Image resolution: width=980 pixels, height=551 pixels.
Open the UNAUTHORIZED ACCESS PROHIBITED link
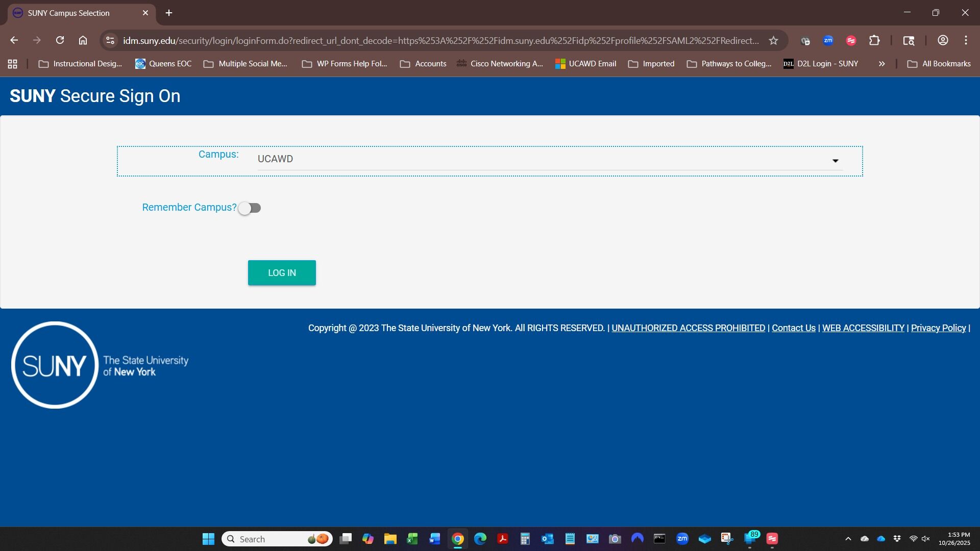688,328
